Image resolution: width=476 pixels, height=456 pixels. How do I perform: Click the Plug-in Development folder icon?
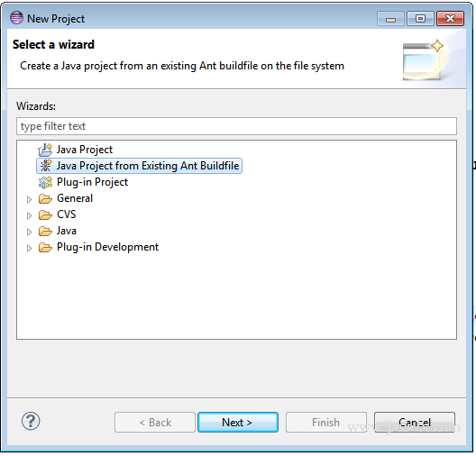[45, 247]
